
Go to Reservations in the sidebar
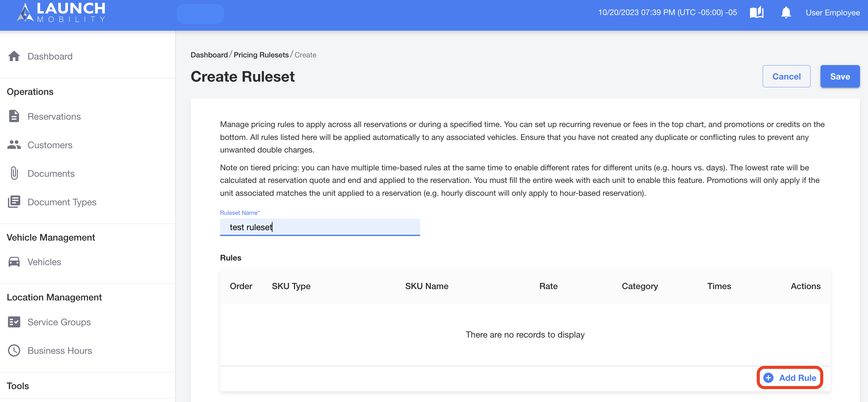(x=54, y=116)
